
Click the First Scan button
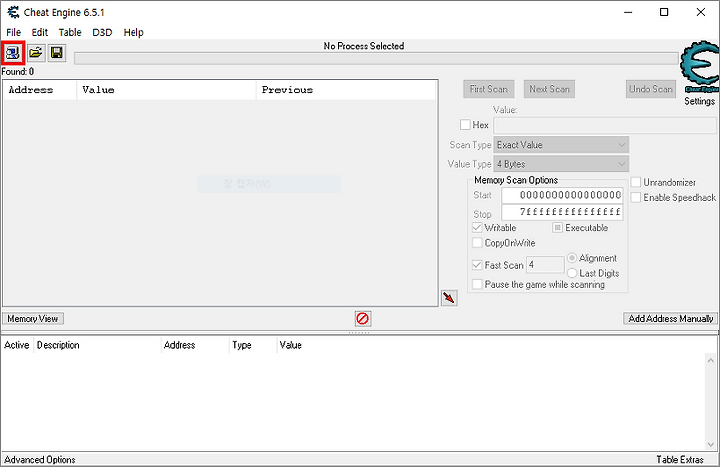[489, 89]
